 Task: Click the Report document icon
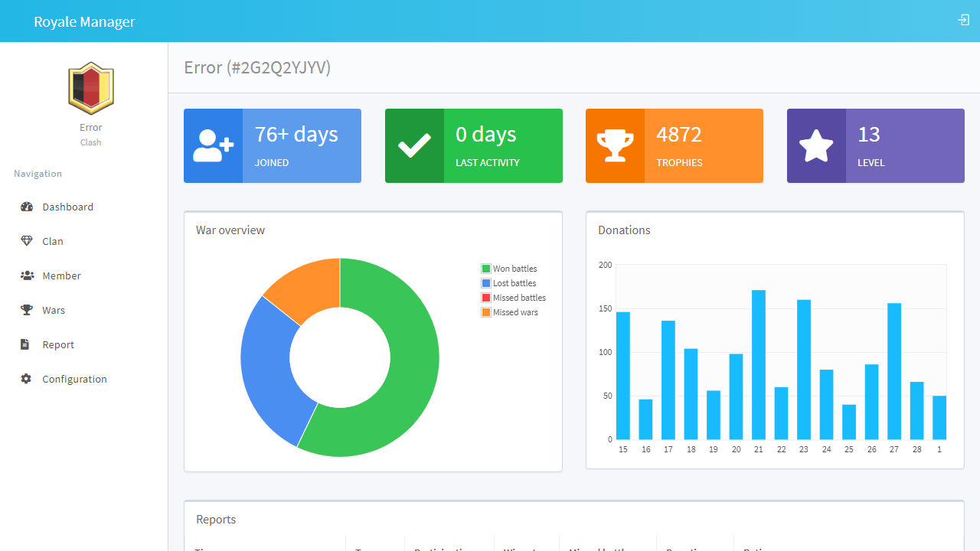coord(25,344)
